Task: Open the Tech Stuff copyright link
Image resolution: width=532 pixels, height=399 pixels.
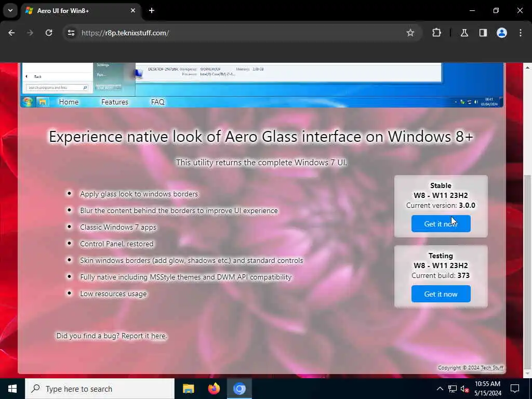Action: pos(492,368)
